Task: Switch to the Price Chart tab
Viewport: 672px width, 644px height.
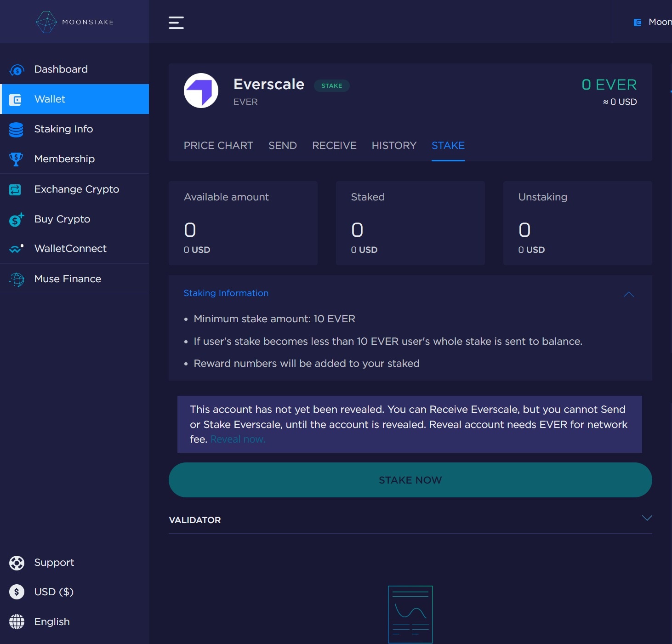Action: pos(218,146)
